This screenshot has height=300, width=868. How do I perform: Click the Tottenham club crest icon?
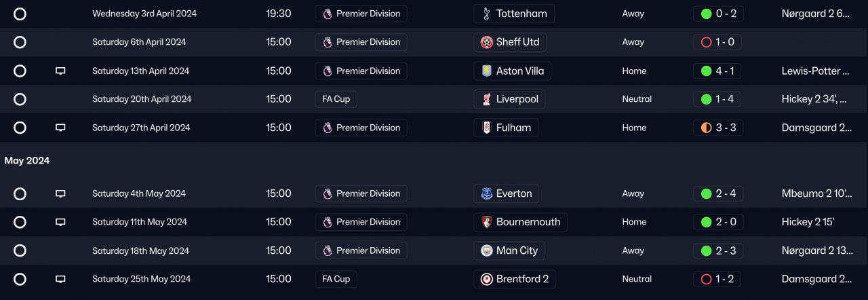click(486, 14)
